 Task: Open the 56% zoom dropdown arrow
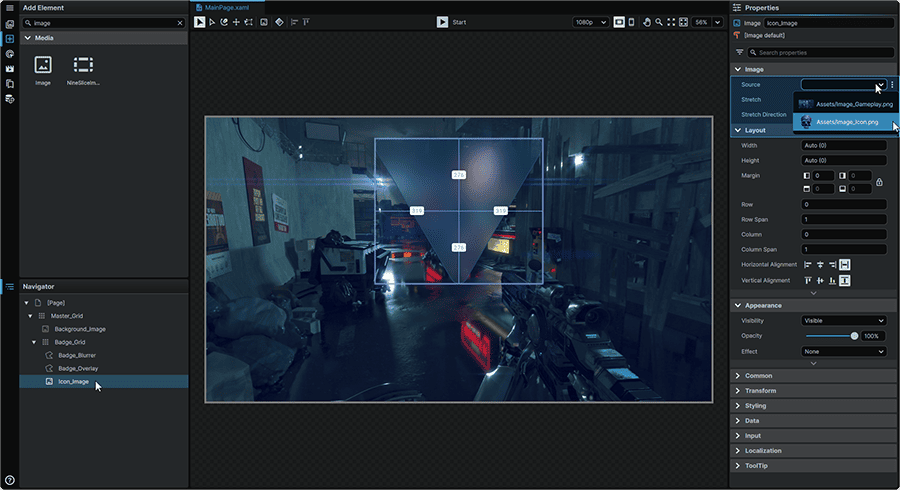pyautogui.click(x=717, y=22)
